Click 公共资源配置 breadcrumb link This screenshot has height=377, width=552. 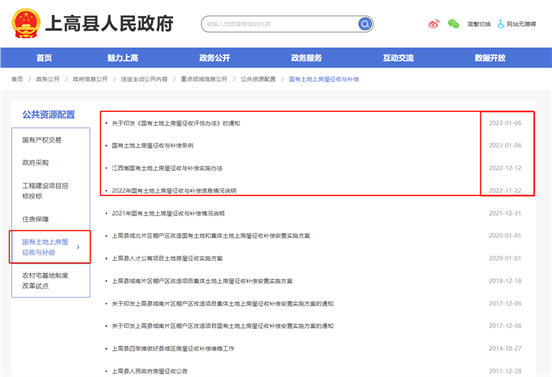point(258,79)
